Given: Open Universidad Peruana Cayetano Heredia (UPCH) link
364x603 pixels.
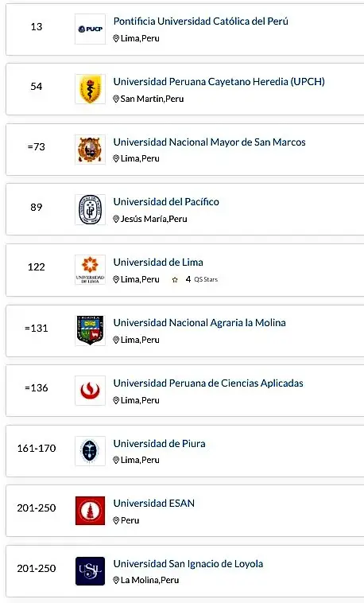Looking at the screenshot, I should point(219,81).
